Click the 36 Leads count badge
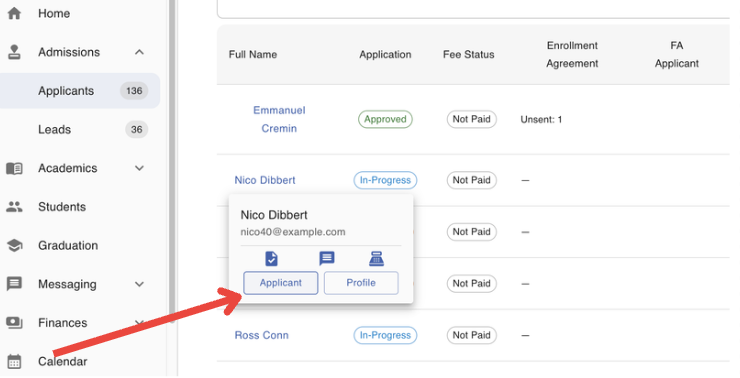This screenshot has width=740, height=378. pyautogui.click(x=136, y=129)
